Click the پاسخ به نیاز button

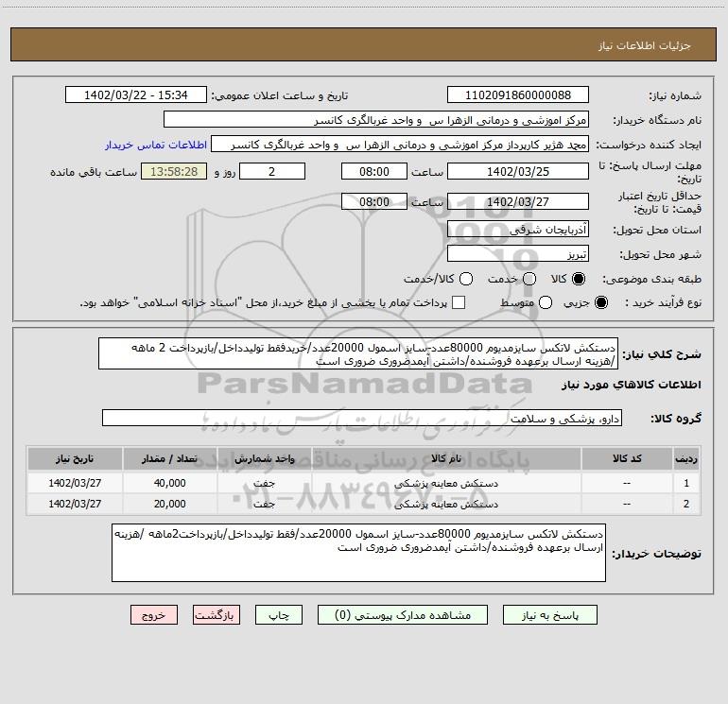[550, 615]
